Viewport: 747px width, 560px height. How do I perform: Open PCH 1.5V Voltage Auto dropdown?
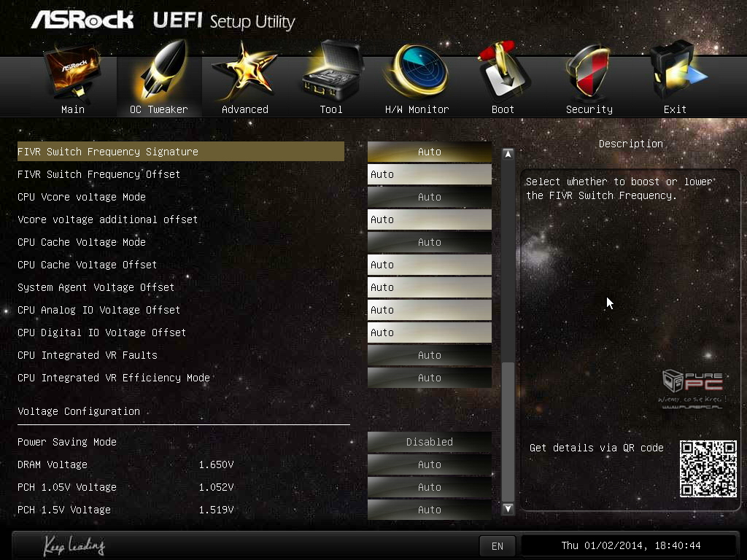[429, 510]
